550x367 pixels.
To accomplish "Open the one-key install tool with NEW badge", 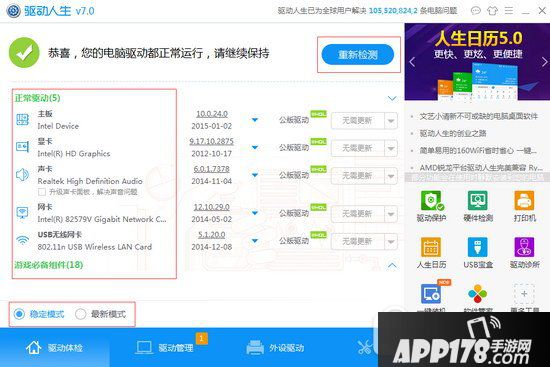I will [x=432, y=293].
